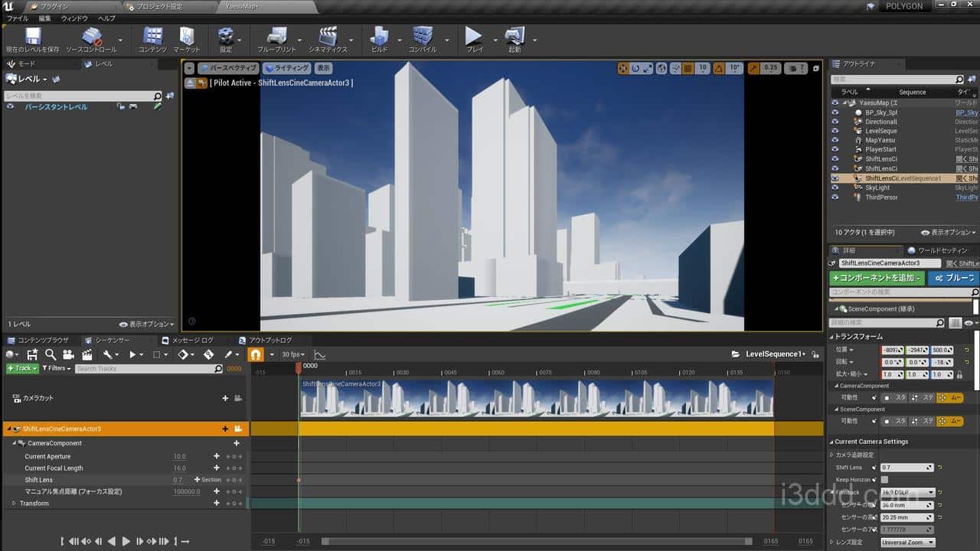Toggle the Keep Horizon checkbox
Screen dimensions: 980x551
pyautogui.click(x=885, y=480)
